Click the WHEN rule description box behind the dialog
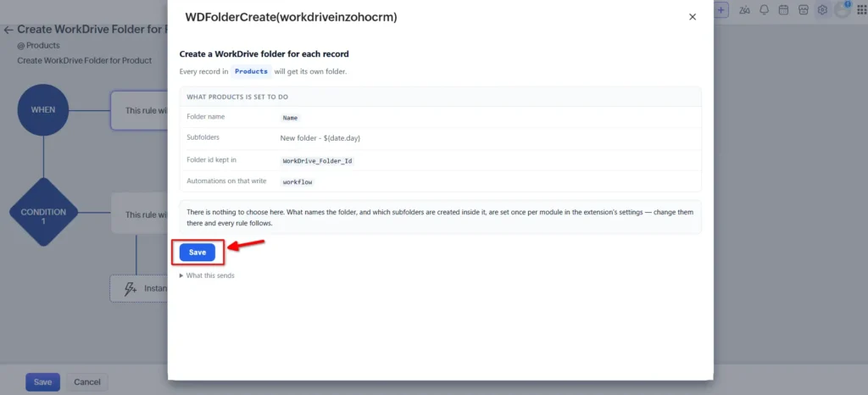 point(139,111)
